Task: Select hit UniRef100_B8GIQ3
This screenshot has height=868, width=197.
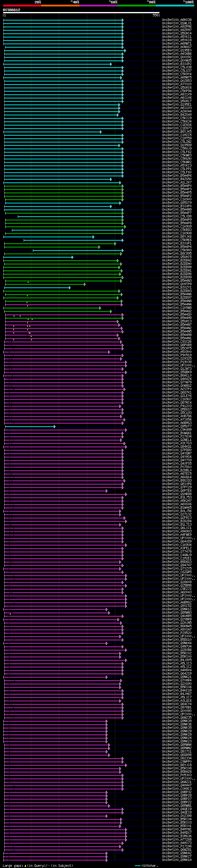Action: tap(177, 481)
